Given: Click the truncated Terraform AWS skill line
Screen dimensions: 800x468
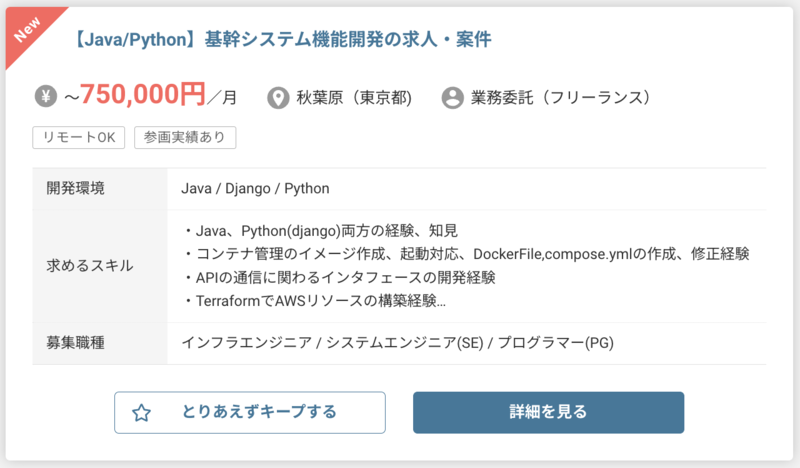Looking at the screenshot, I should (316, 300).
